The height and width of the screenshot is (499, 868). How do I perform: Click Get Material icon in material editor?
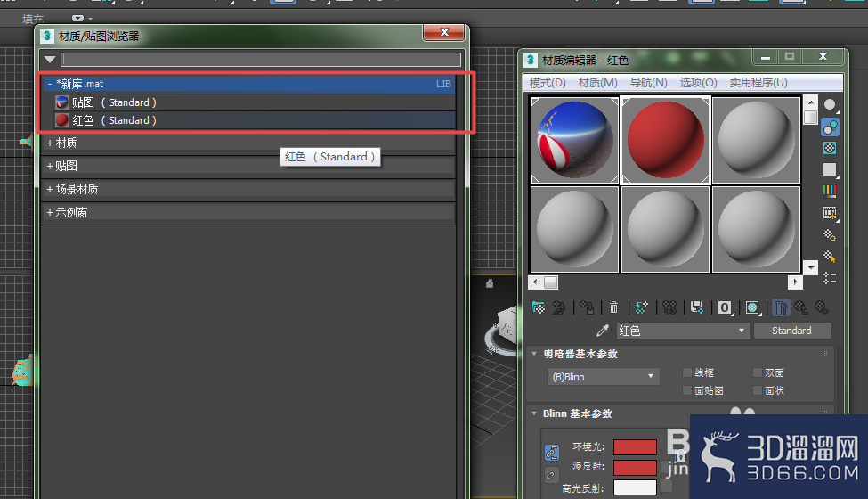click(x=538, y=307)
